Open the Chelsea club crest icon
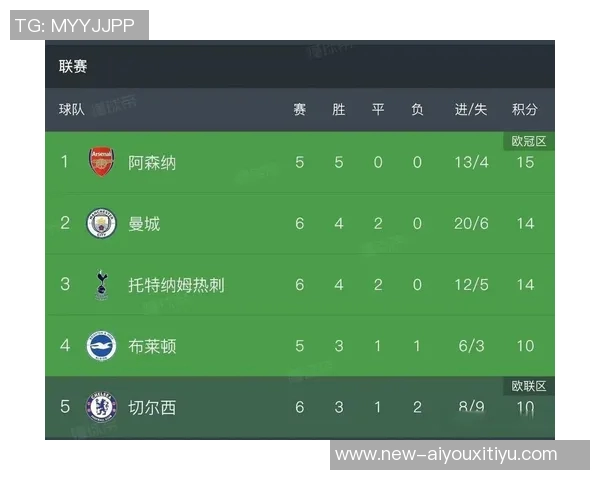 pyautogui.click(x=101, y=407)
